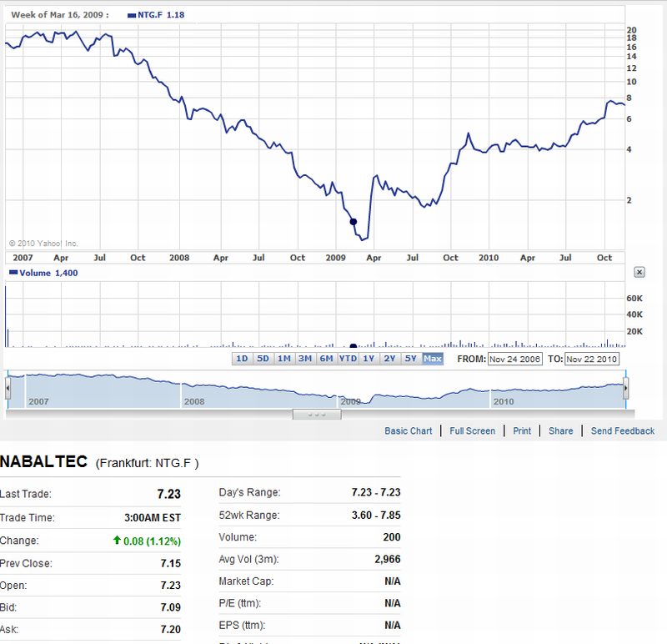Click the (Frankfurt: NTG.F) ticker label
This screenshot has width=667, height=644.
(x=148, y=463)
